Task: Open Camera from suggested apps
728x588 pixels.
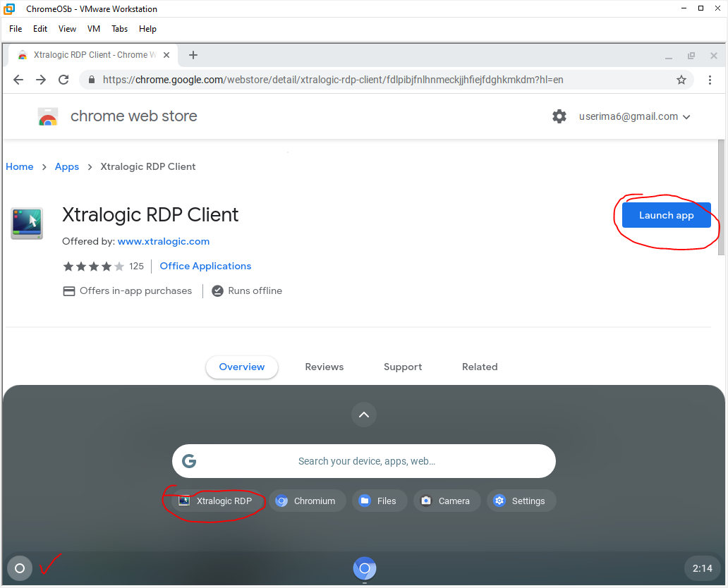Action: [x=447, y=501]
